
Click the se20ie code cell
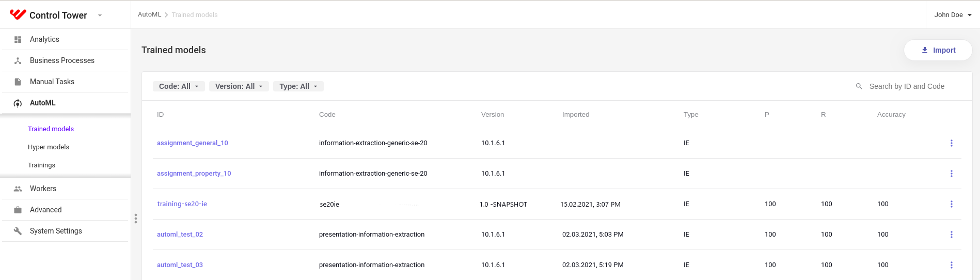329,204
